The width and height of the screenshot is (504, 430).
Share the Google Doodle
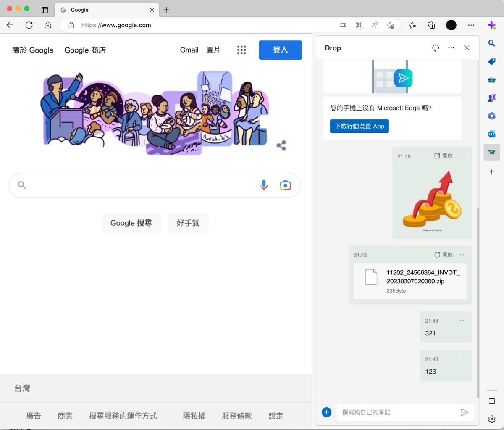[281, 146]
